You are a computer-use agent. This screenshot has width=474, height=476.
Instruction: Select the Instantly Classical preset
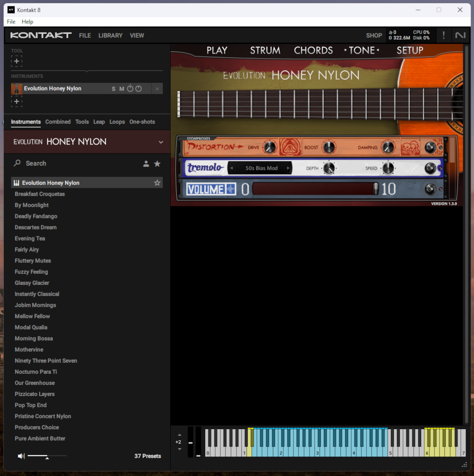pyautogui.click(x=37, y=294)
